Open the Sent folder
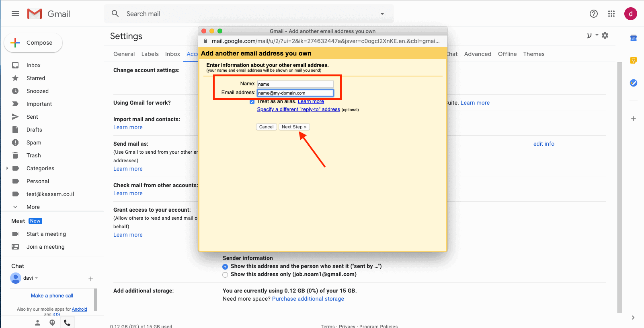Viewport: 644px width, 328px height. [32, 117]
